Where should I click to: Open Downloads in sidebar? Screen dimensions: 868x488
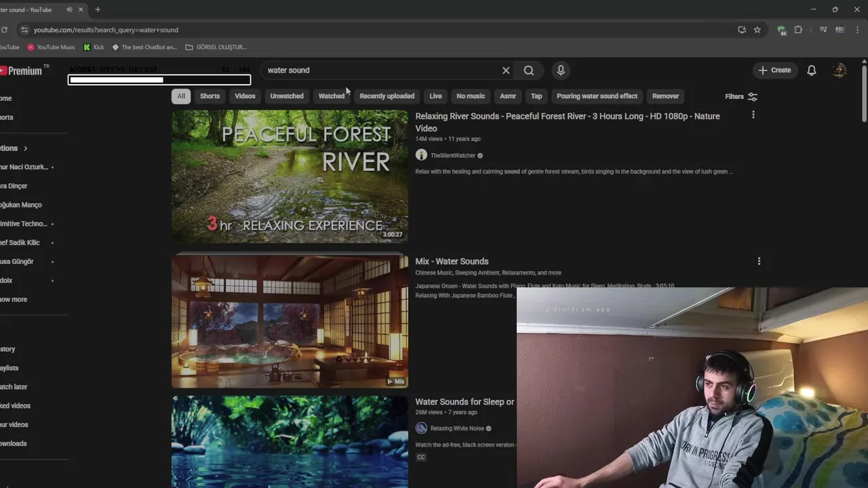(14, 444)
